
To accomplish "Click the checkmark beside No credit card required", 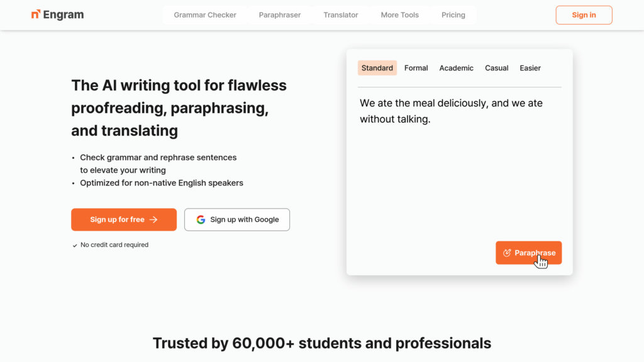I will point(75,245).
